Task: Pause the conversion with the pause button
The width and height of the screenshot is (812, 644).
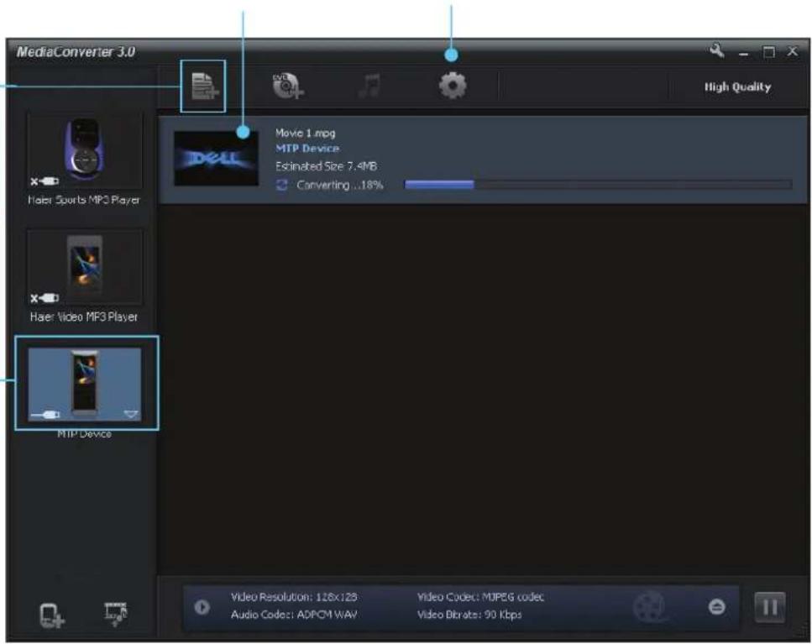Action: (x=769, y=607)
